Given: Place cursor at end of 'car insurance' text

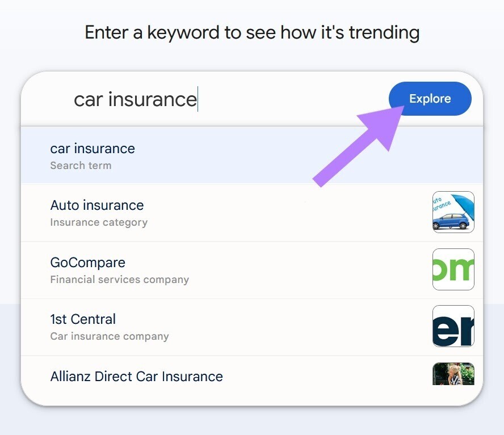Looking at the screenshot, I should [x=198, y=99].
